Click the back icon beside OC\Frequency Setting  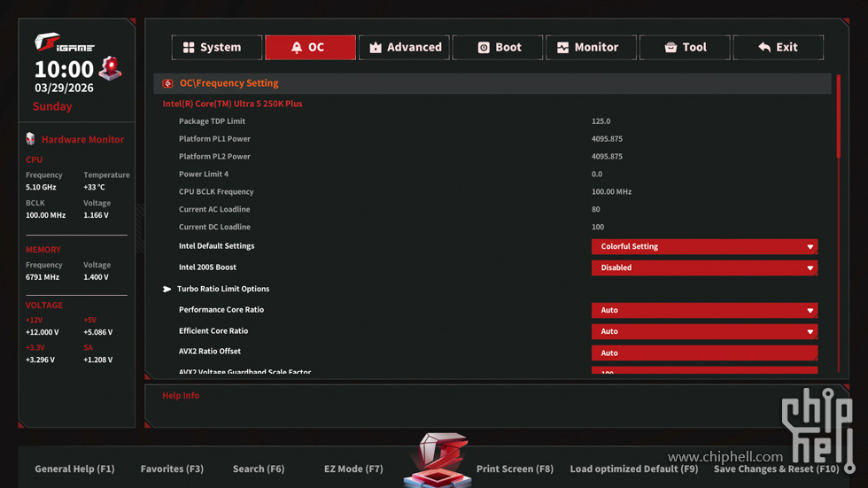[167, 83]
